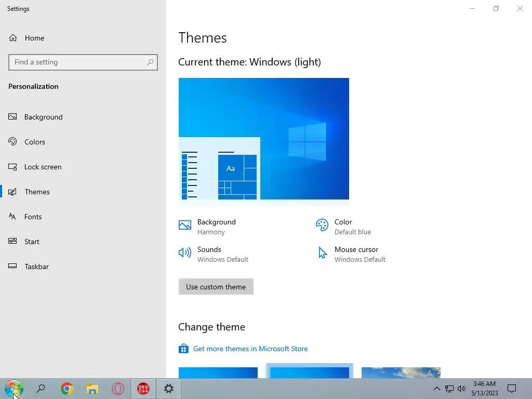
Task: Go to the Colors settings page
Action: [83, 142]
